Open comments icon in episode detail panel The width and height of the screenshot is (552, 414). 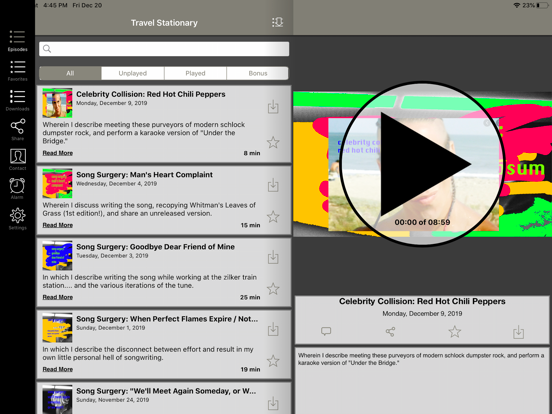(x=326, y=331)
